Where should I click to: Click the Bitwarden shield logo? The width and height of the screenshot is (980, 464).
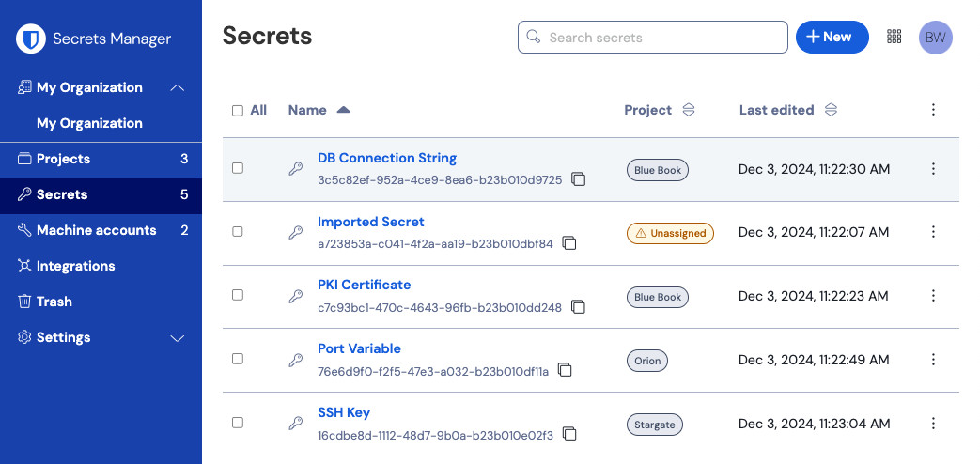(x=32, y=39)
